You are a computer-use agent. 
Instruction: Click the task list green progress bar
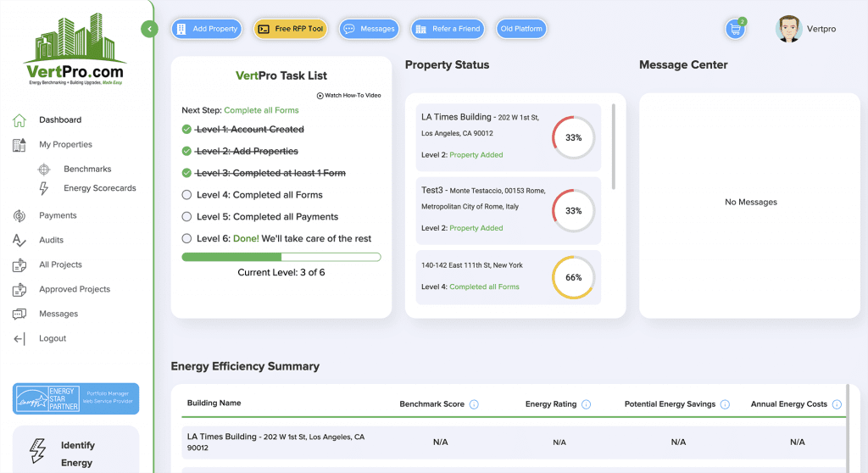[281, 257]
